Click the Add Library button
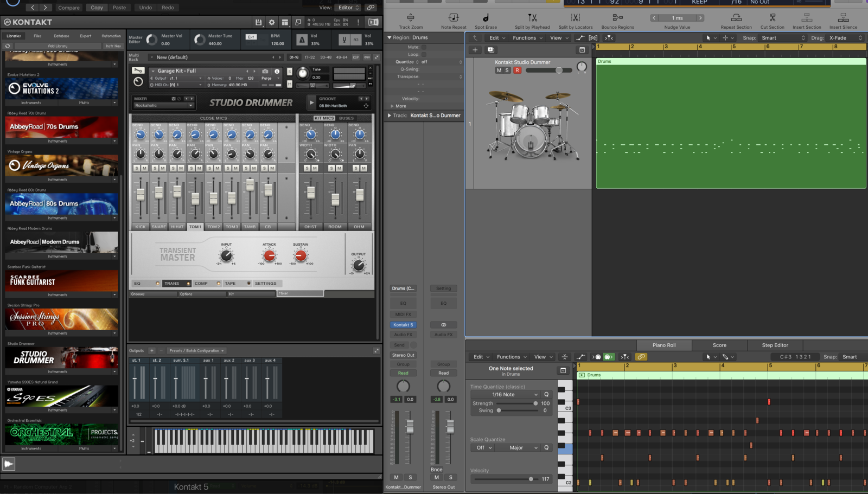868x494 pixels. pyautogui.click(x=58, y=46)
